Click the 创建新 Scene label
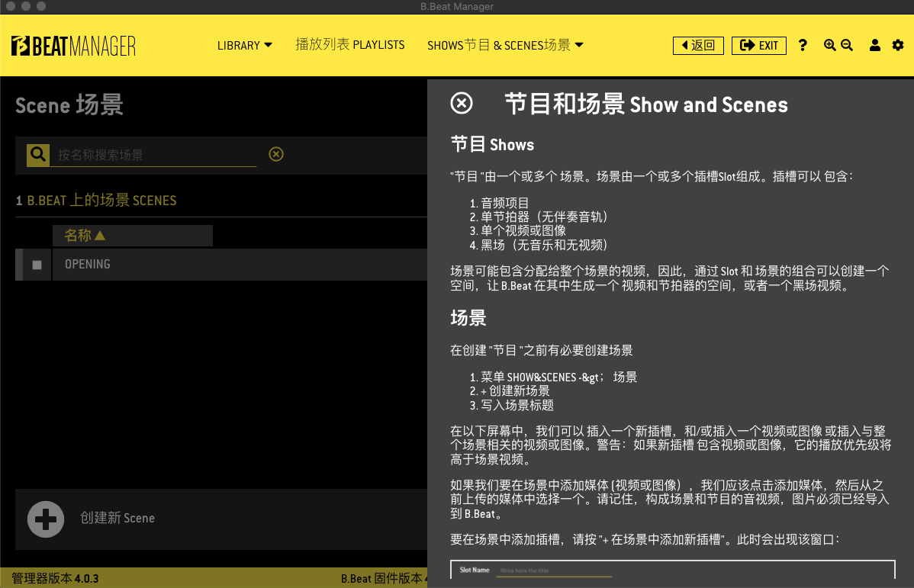 pos(117,518)
